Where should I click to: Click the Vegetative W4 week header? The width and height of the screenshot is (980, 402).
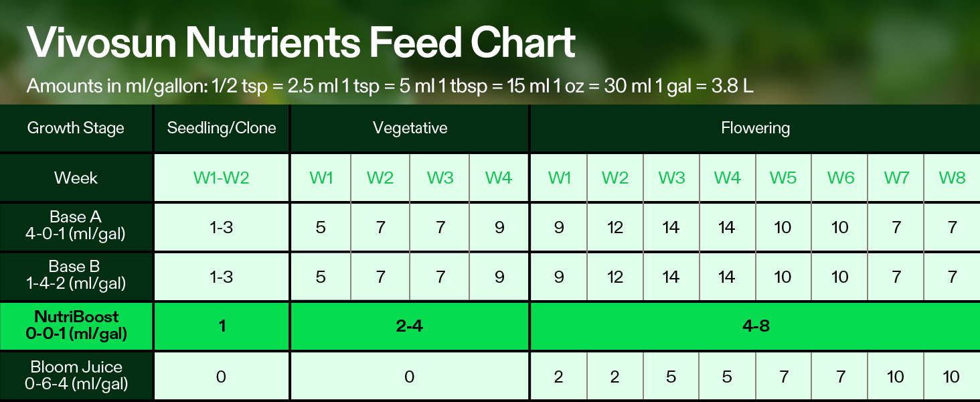click(499, 178)
